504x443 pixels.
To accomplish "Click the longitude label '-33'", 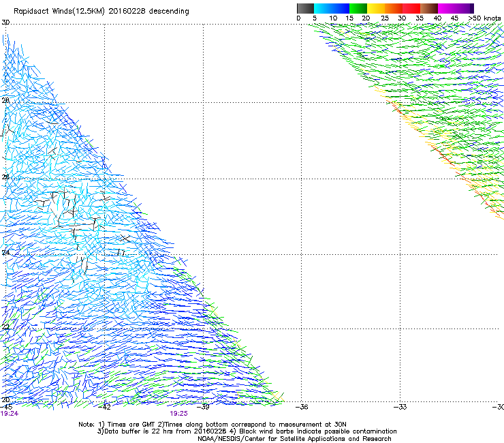I will click(x=400, y=407).
